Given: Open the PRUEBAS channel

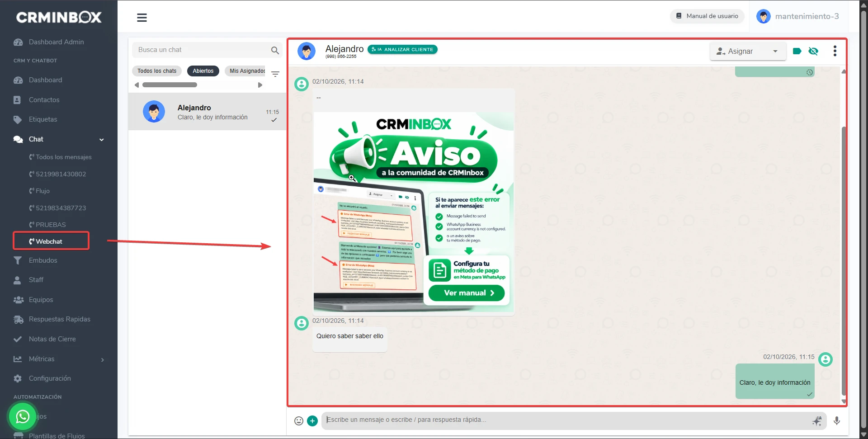Looking at the screenshot, I should (x=47, y=225).
